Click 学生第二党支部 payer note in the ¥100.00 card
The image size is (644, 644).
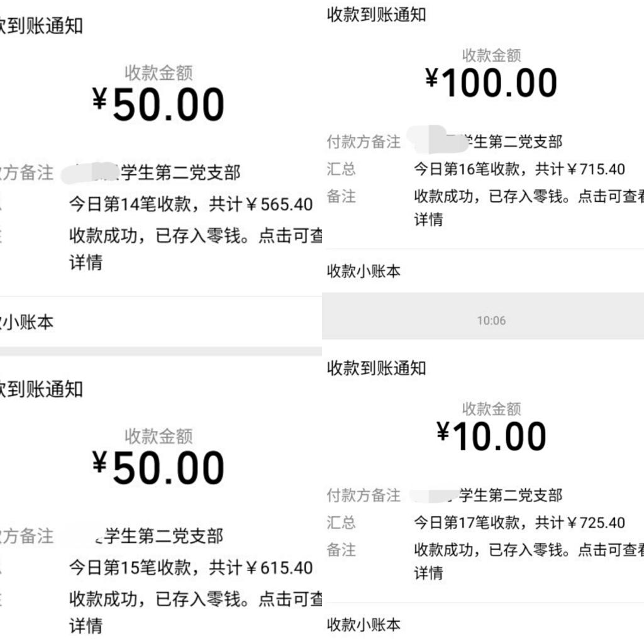(x=511, y=142)
